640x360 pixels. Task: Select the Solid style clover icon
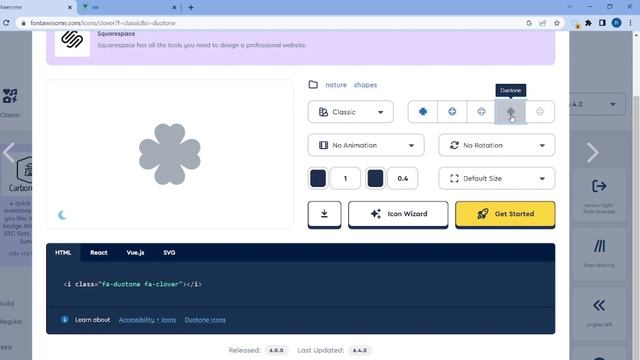pos(423,111)
